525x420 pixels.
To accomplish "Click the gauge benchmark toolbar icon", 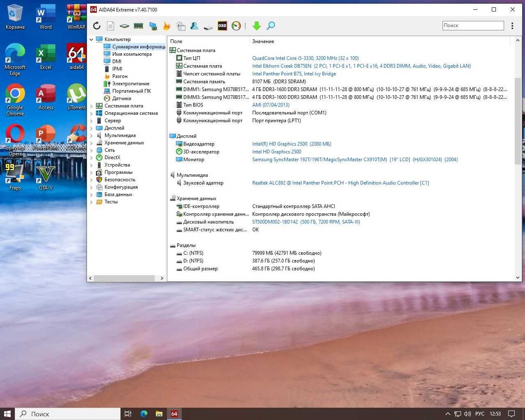I will pyautogui.click(x=236, y=26).
